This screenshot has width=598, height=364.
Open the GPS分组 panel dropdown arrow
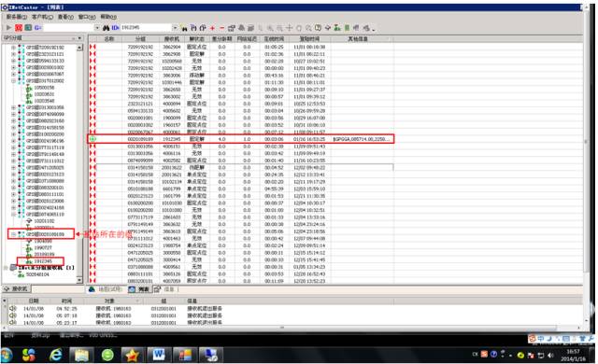coord(79,38)
